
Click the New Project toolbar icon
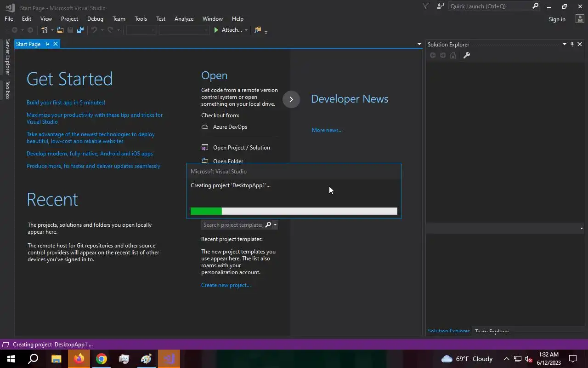[x=45, y=30]
